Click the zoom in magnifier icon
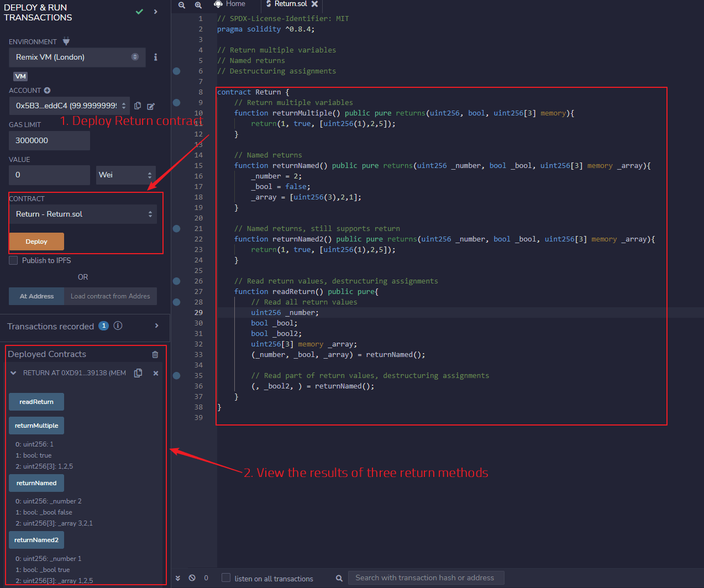Viewport: 704px width, 588px height. coord(198,5)
